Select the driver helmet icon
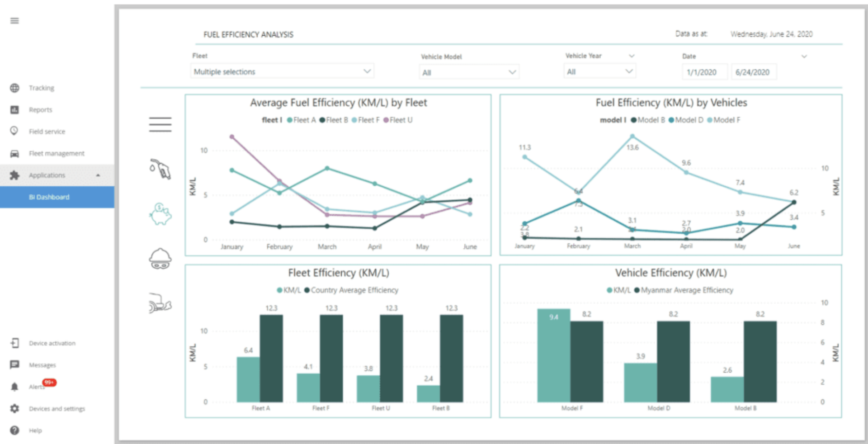Screen dimensions: 868x444 tap(160, 259)
